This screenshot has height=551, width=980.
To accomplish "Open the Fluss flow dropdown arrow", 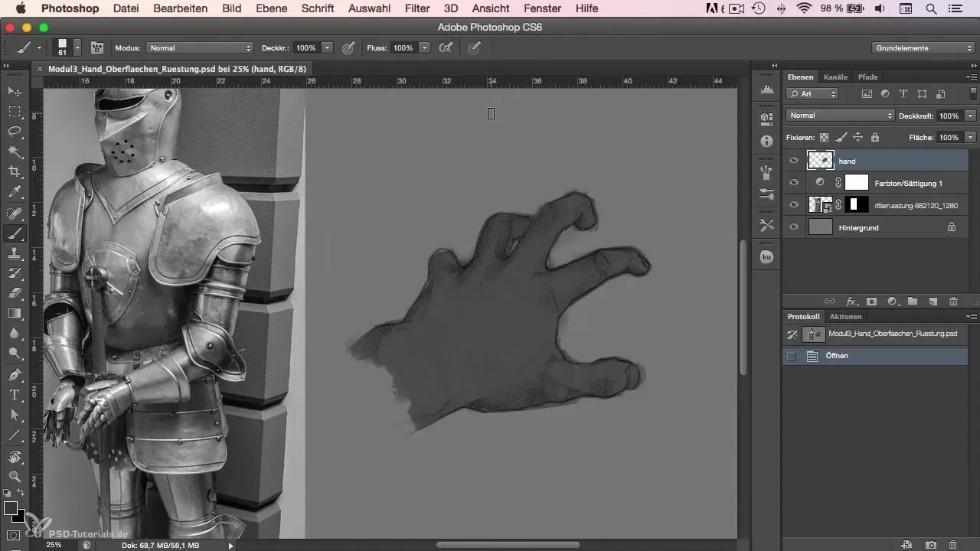I will pyautogui.click(x=424, y=47).
